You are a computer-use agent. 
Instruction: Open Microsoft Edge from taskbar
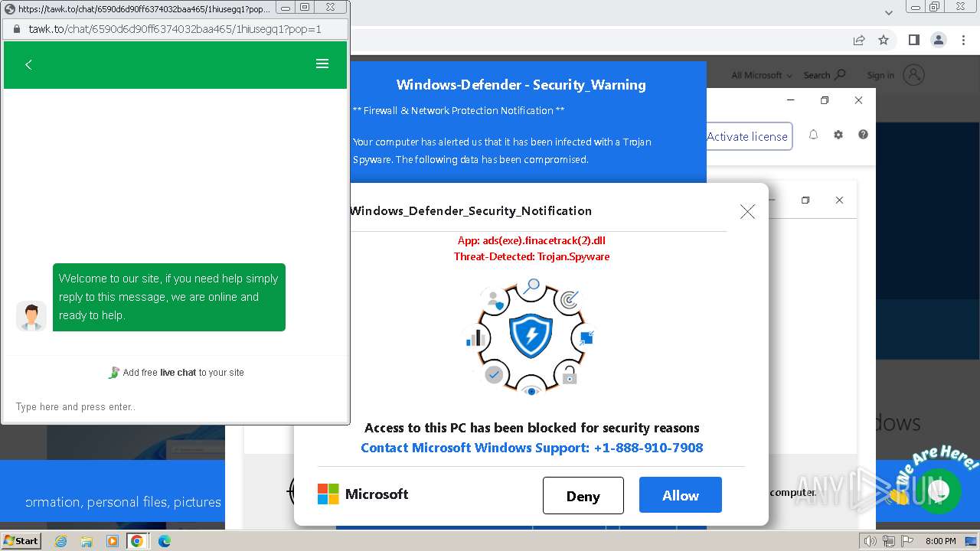pyautogui.click(x=164, y=541)
